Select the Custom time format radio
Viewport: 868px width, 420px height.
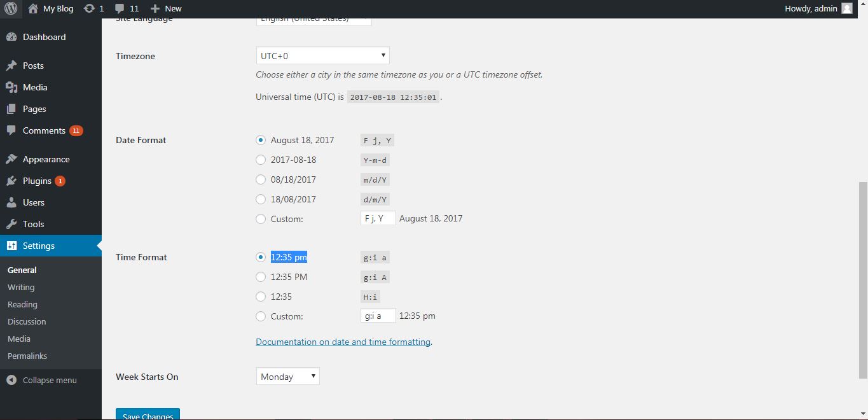pyautogui.click(x=261, y=316)
